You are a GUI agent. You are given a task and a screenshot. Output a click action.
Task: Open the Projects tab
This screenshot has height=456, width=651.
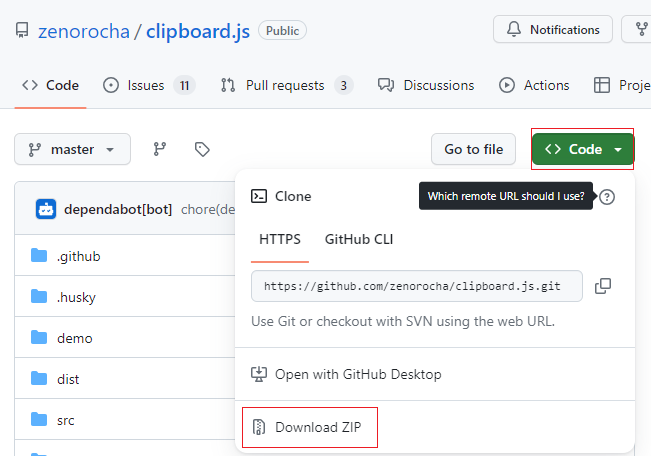pos(622,85)
